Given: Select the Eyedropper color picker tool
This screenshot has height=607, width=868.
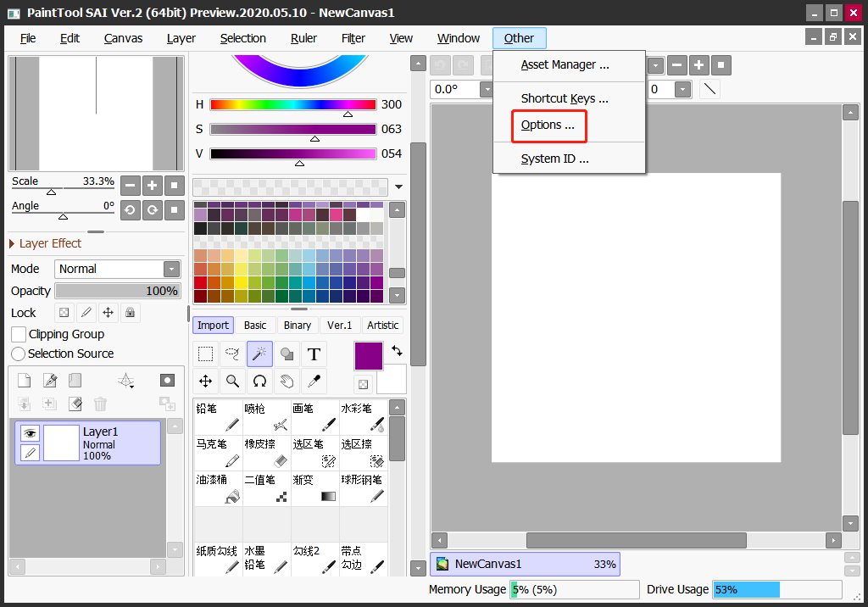Looking at the screenshot, I should [314, 381].
